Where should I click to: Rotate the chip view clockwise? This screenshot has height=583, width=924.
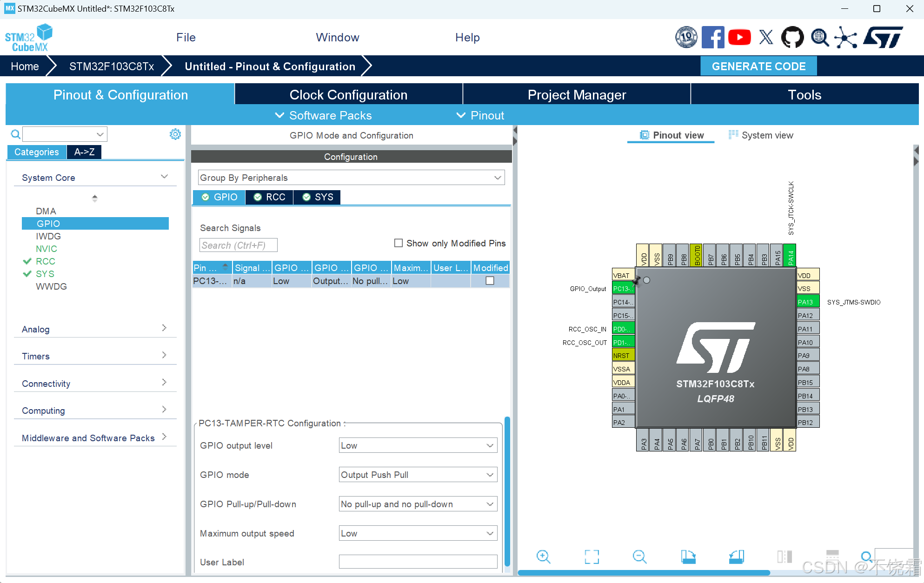[689, 556]
